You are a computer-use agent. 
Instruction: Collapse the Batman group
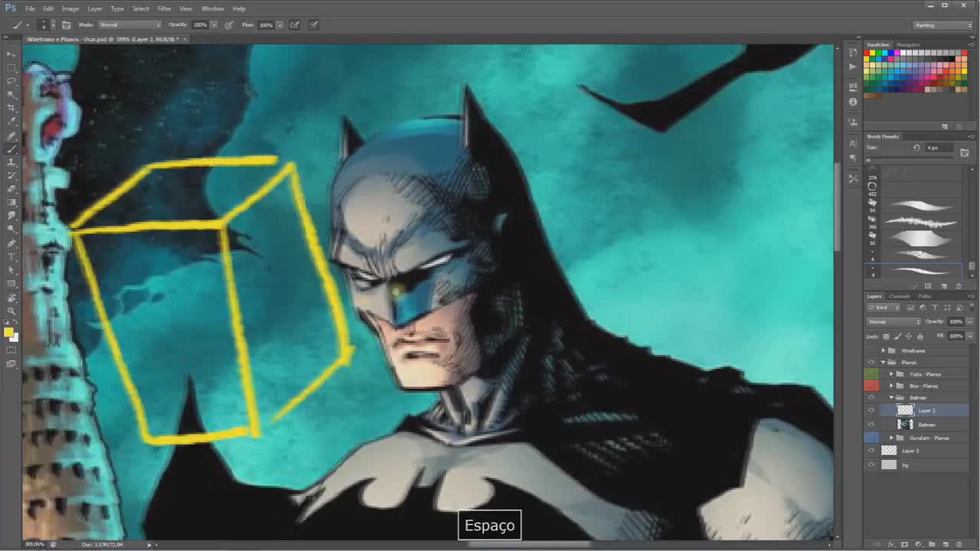click(x=891, y=398)
